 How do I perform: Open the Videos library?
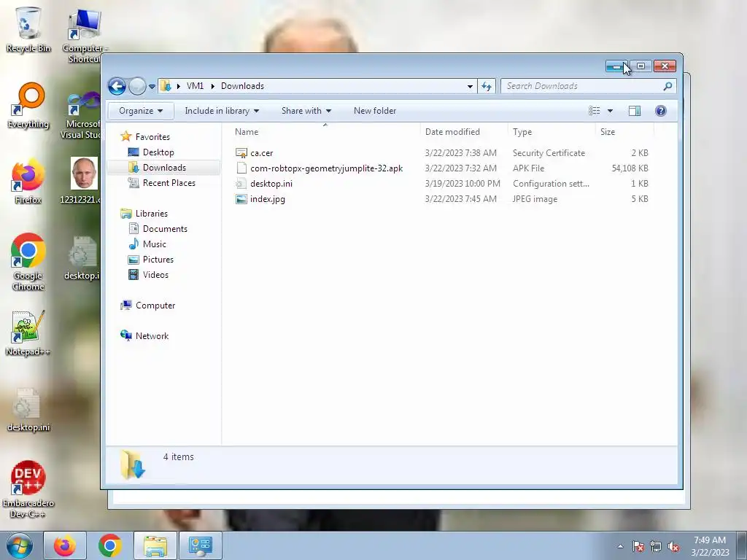tap(155, 275)
